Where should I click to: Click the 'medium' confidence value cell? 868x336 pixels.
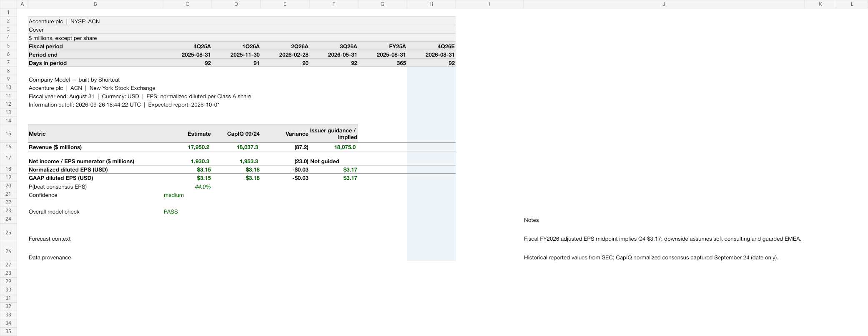coord(188,195)
